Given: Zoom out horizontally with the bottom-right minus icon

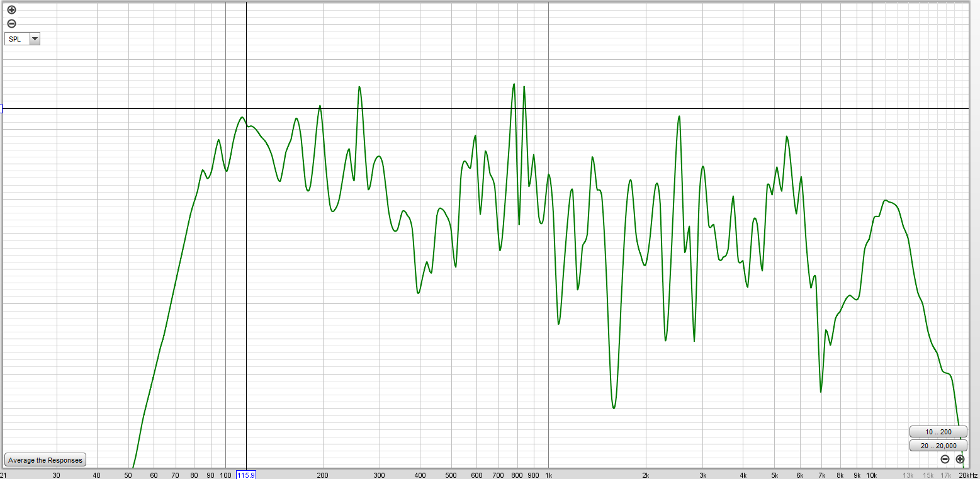Looking at the screenshot, I should [x=945, y=459].
